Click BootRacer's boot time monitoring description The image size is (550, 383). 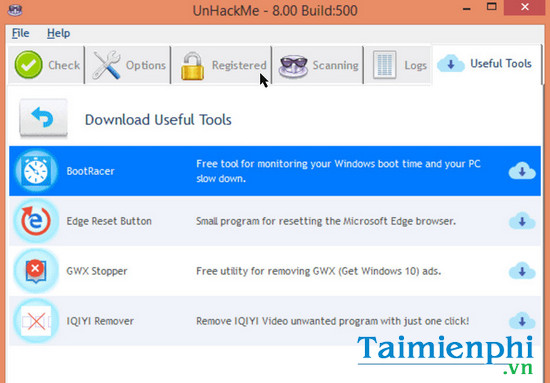click(338, 171)
